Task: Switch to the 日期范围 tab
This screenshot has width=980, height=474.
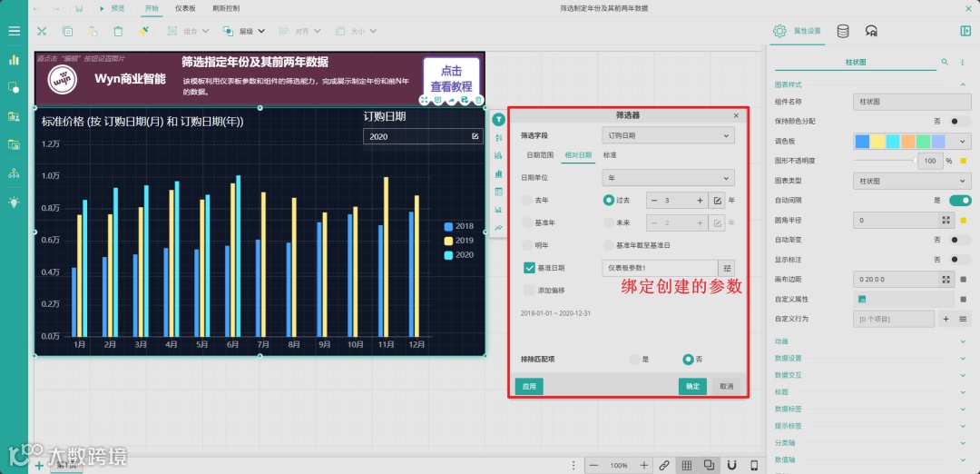Action: [539, 155]
